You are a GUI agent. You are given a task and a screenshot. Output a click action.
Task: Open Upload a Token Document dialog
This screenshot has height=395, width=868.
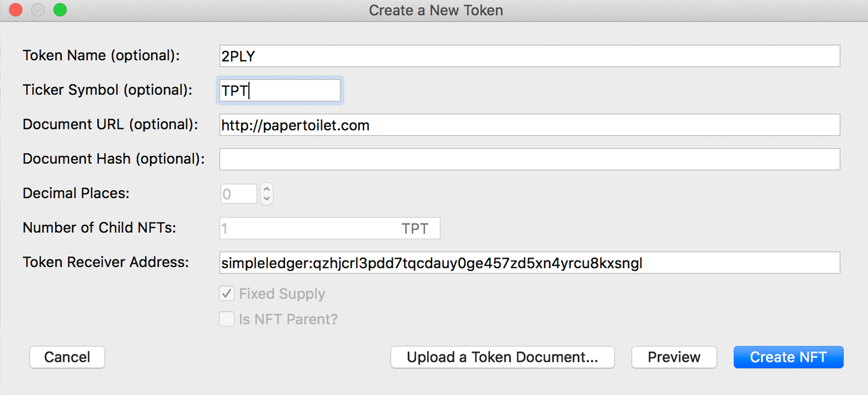(502, 357)
